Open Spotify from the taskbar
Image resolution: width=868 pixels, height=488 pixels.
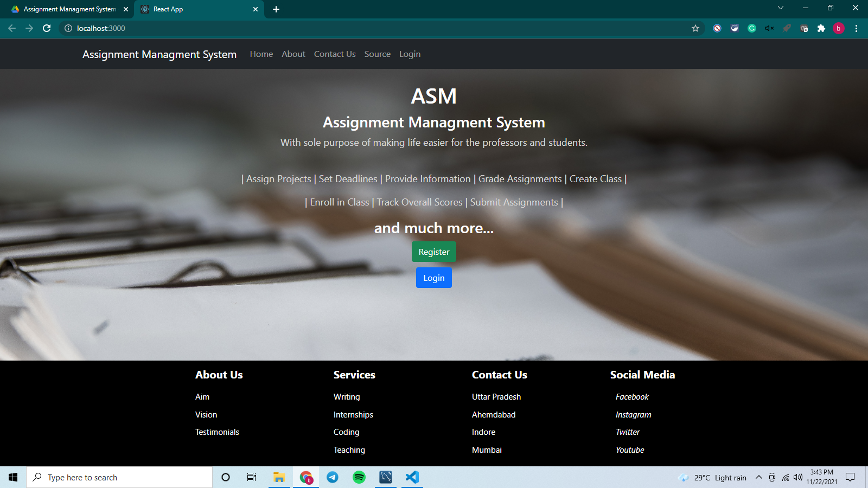pyautogui.click(x=359, y=477)
